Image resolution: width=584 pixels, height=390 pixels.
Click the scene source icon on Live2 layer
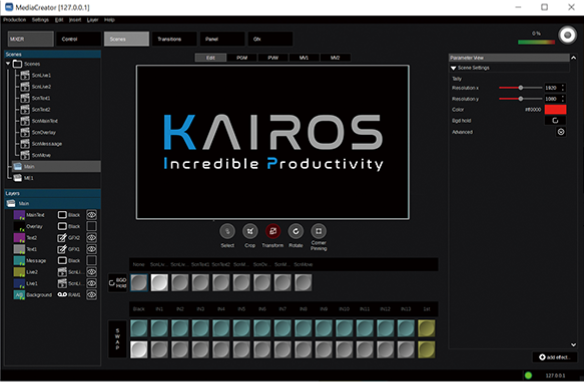(x=62, y=272)
